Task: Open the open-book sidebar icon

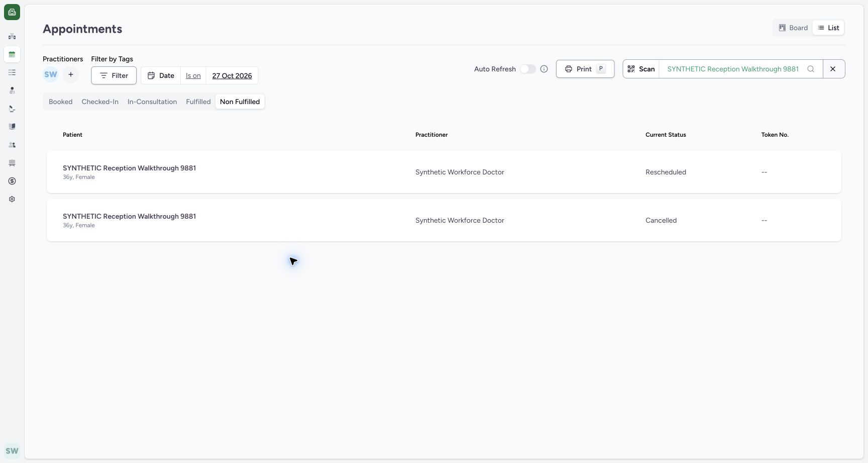Action: click(x=12, y=127)
